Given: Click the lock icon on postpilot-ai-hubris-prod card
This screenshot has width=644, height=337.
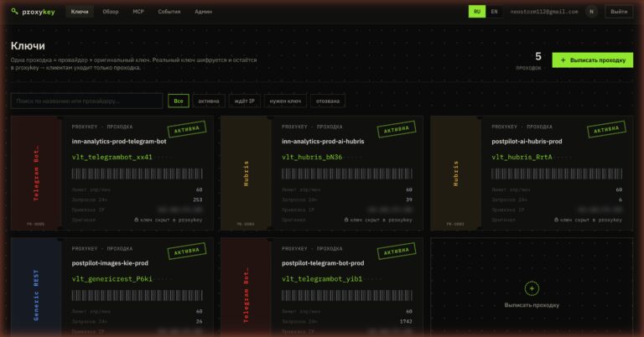Looking at the screenshot, I should (x=556, y=220).
